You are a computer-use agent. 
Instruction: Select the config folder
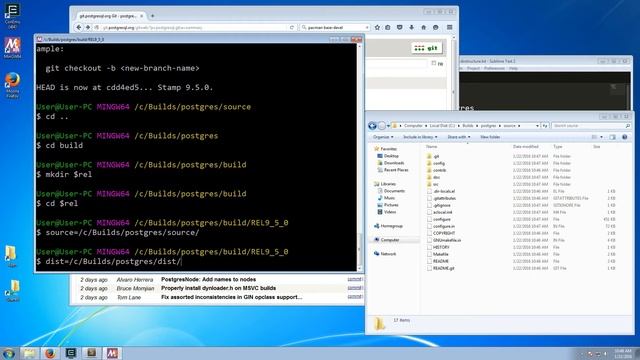coord(436,163)
